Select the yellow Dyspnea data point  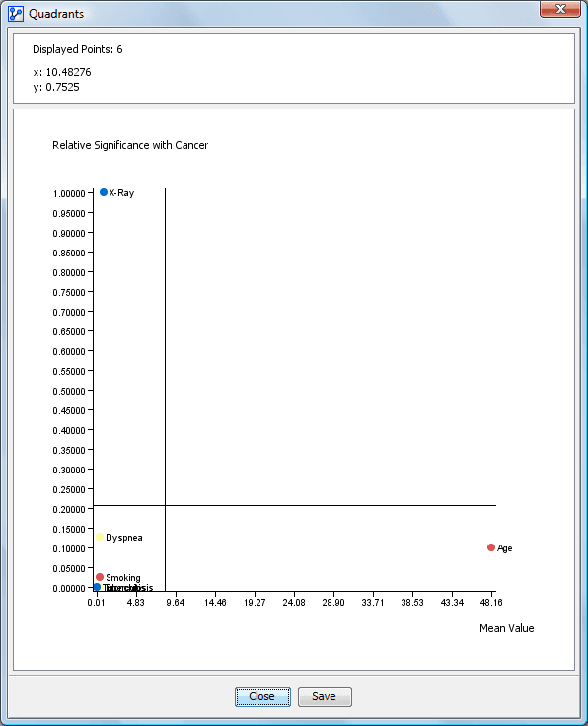click(x=100, y=537)
